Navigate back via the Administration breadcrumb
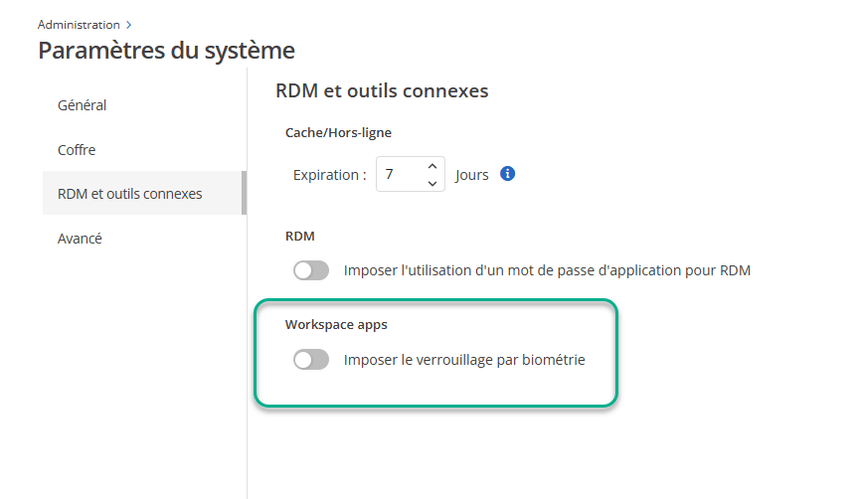The height and width of the screenshot is (499, 859). [x=78, y=24]
